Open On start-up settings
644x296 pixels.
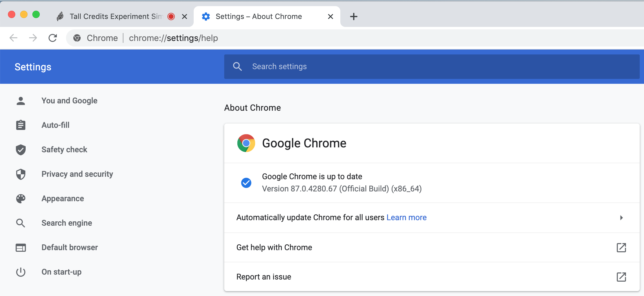point(61,272)
